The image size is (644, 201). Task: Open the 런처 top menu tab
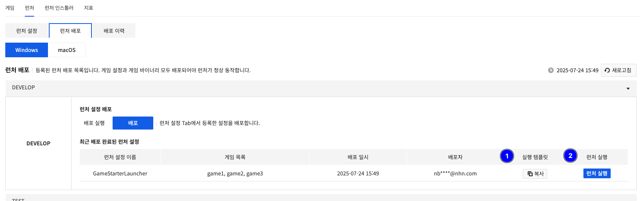[x=29, y=8]
